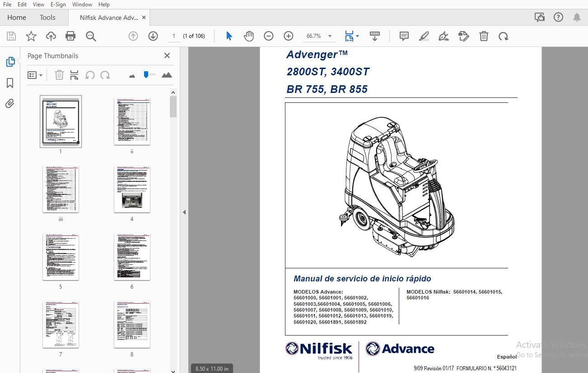
Task: Select page 8 thumbnail
Action: tap(132, 324)
